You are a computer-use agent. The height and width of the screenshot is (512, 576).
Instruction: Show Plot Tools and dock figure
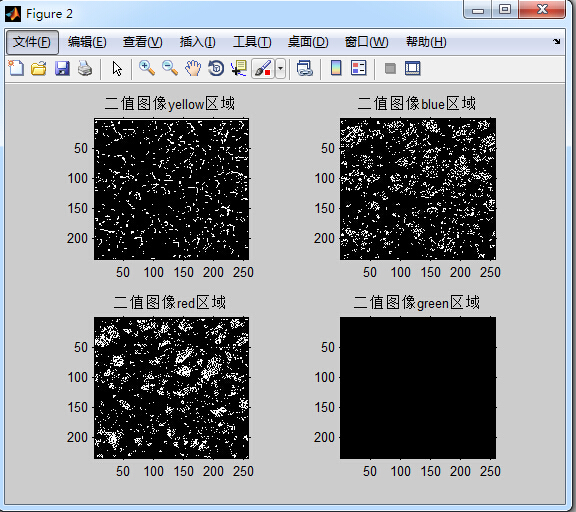(x=413, y=68)
